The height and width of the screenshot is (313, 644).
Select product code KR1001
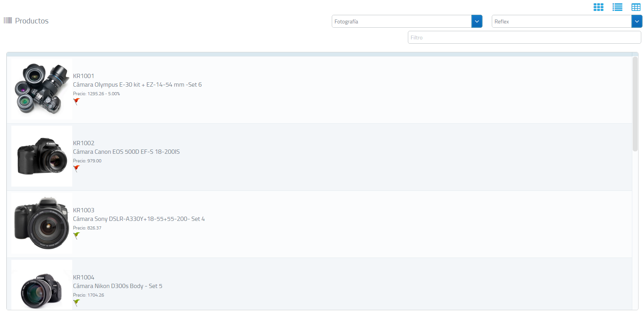coord(84,76)
